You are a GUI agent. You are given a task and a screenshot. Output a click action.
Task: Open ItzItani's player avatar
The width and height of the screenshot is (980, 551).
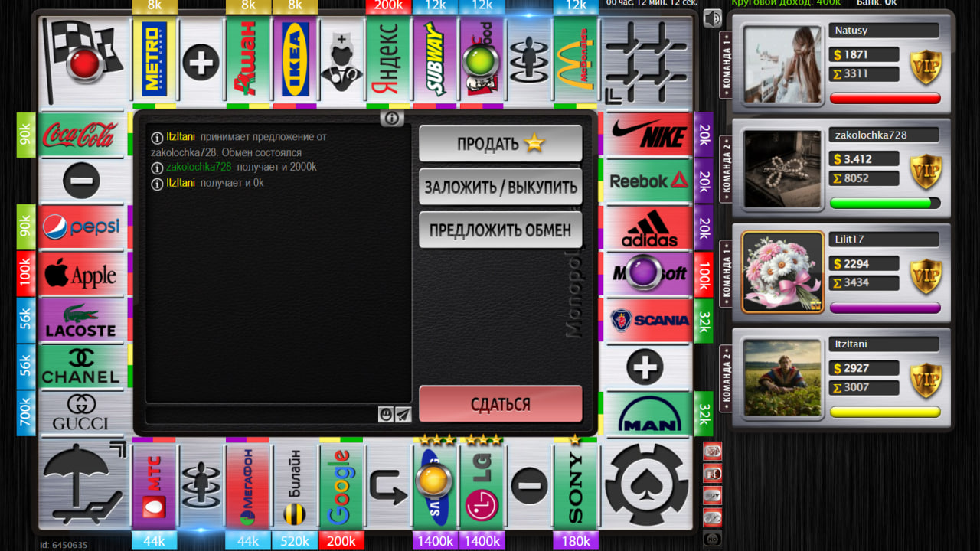tap(782, 377)
